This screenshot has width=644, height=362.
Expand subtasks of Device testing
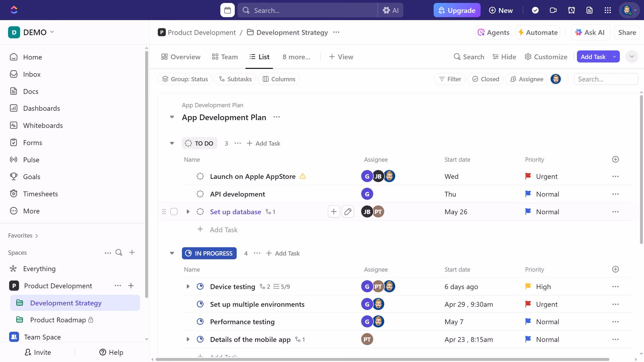(x=188, y=286)
